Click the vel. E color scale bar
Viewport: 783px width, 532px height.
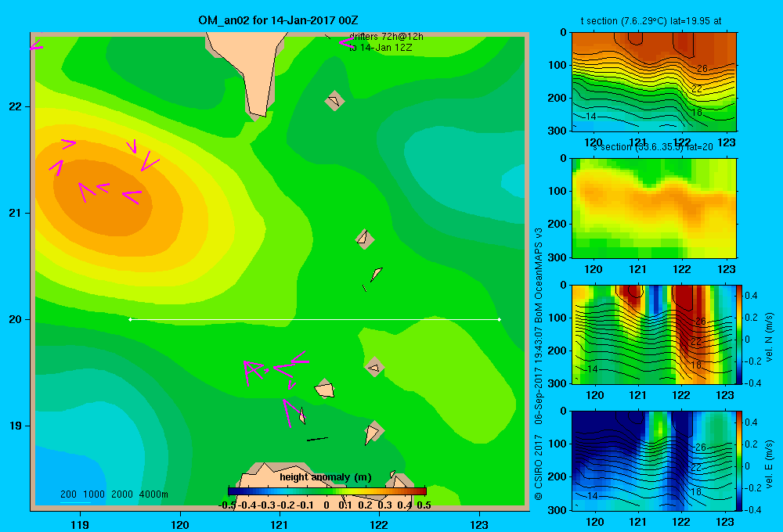(740, 461)
